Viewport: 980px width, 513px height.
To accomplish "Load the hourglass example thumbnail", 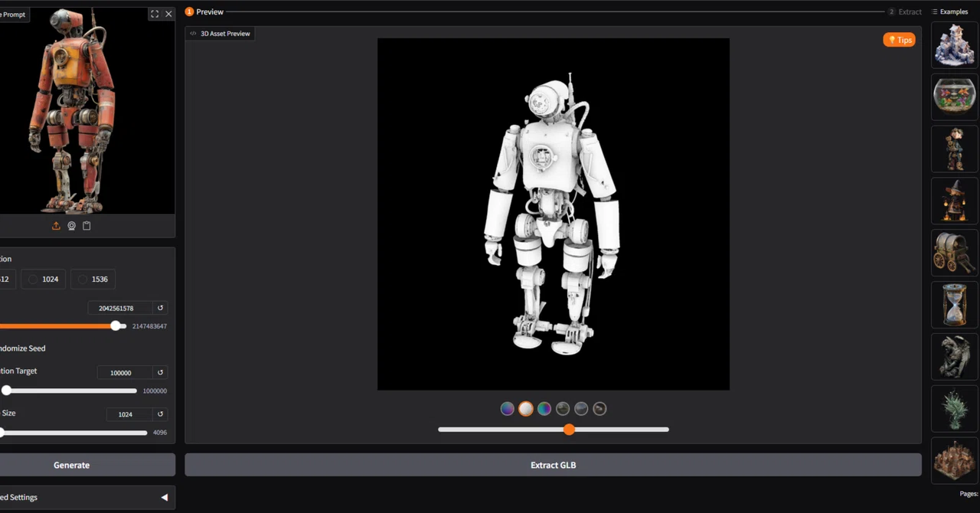I will point(954,305).
